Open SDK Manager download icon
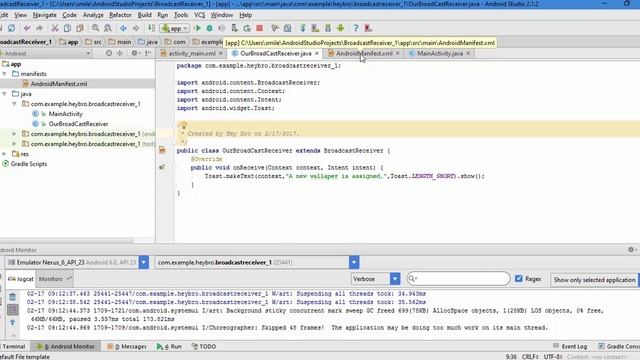 [x=328, y=28]
